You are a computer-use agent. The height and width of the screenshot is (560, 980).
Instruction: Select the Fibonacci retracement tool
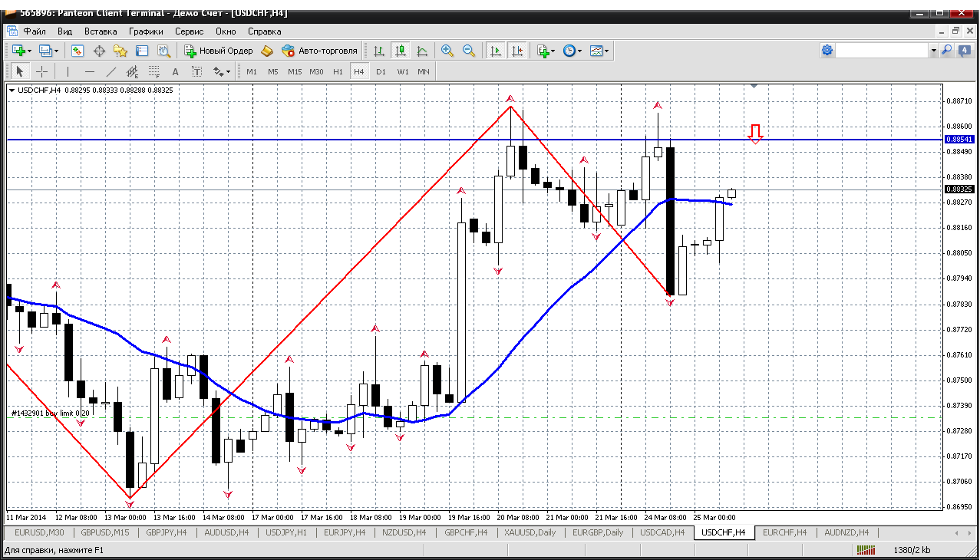coord(153,71)
